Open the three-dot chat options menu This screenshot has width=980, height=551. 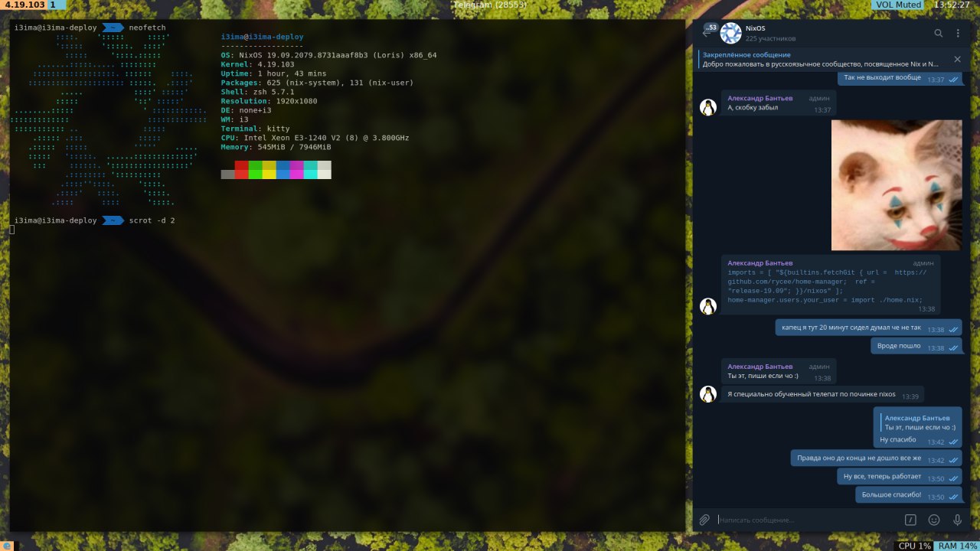(958, 33)
